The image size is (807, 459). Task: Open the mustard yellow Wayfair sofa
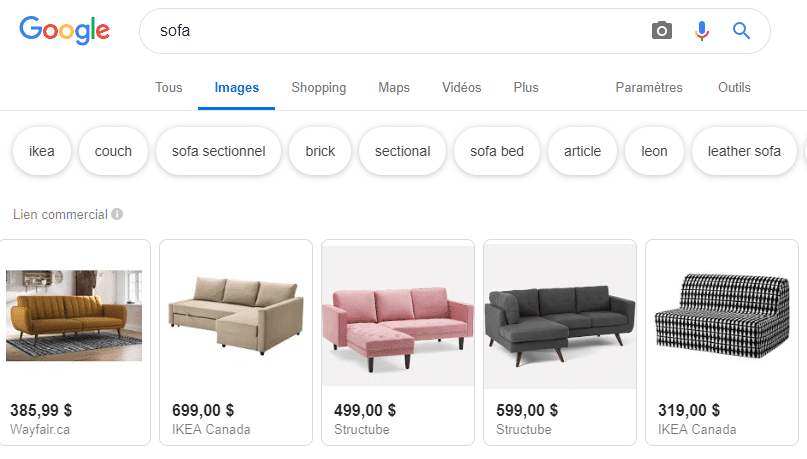click(74, 315)
